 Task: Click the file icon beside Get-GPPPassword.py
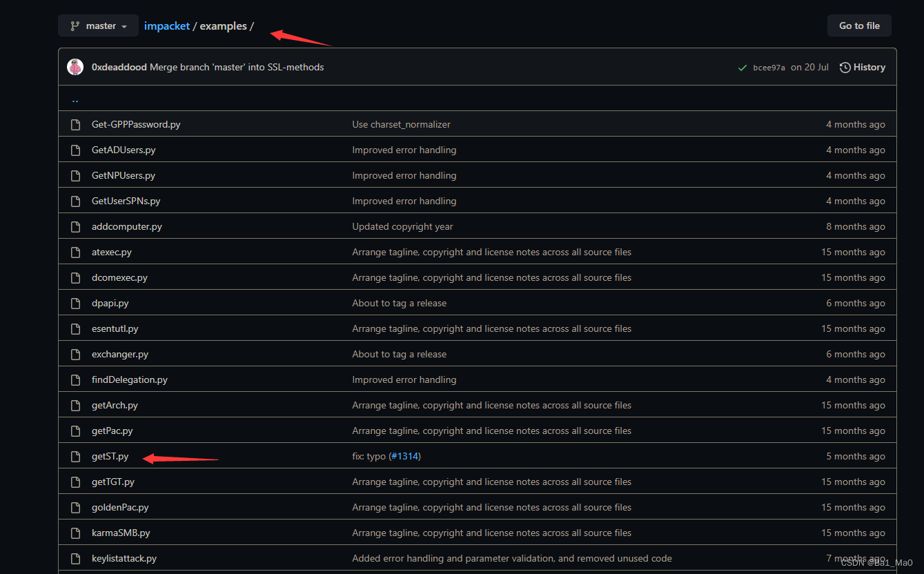pos(76,124)
